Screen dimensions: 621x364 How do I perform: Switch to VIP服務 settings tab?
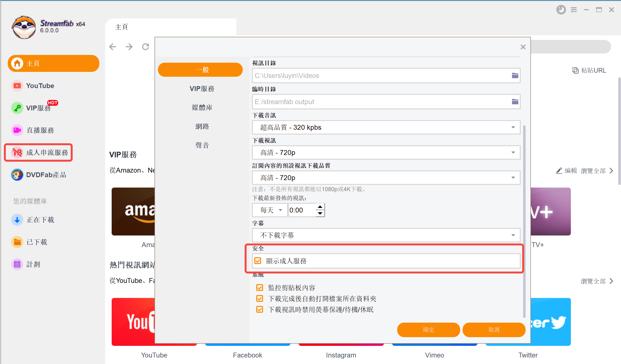[201, 89]
